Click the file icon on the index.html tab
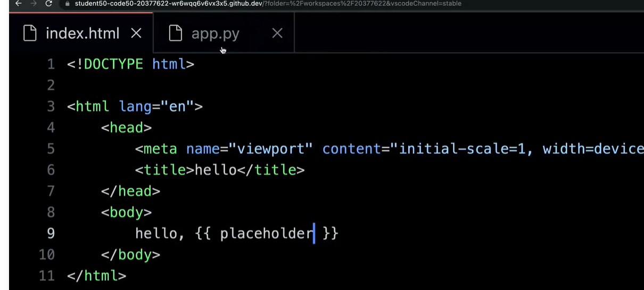644x290 pixels. (x=30, y=34)
